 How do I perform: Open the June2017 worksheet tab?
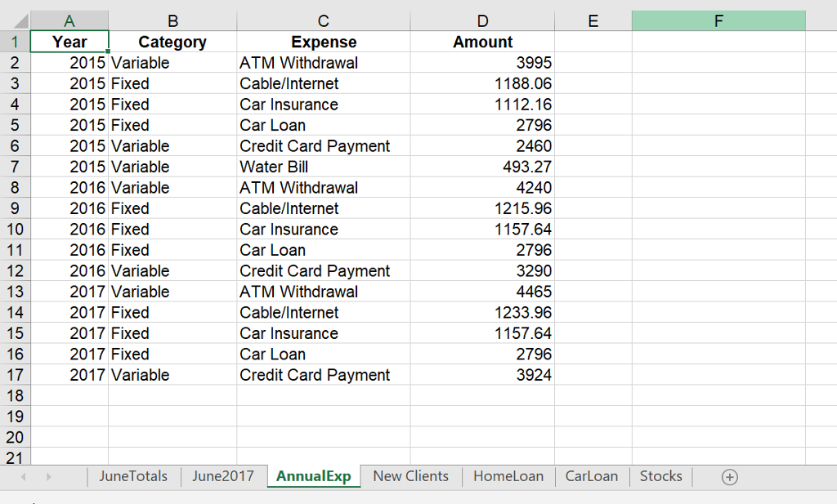[222, 476]
